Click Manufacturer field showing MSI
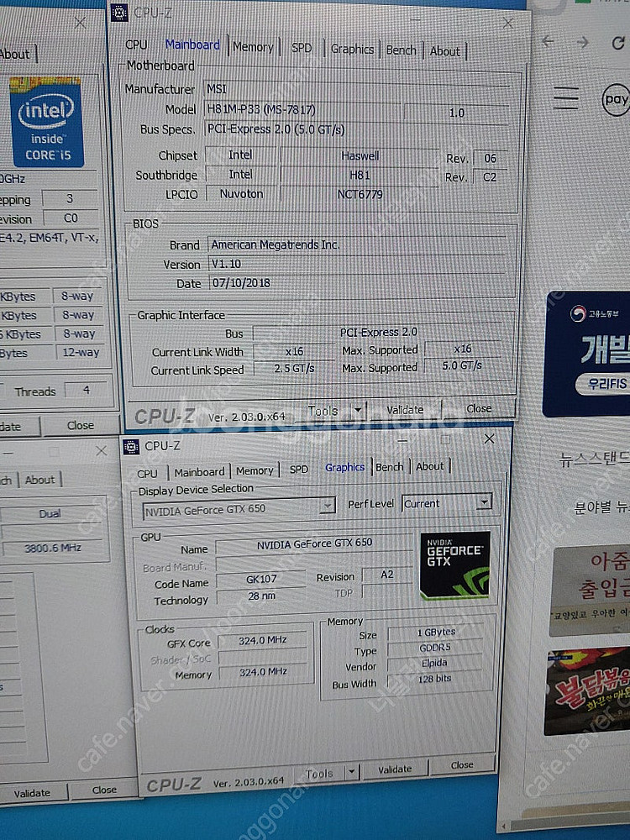Viewport: 630px width, 840px height. point(355,90)
